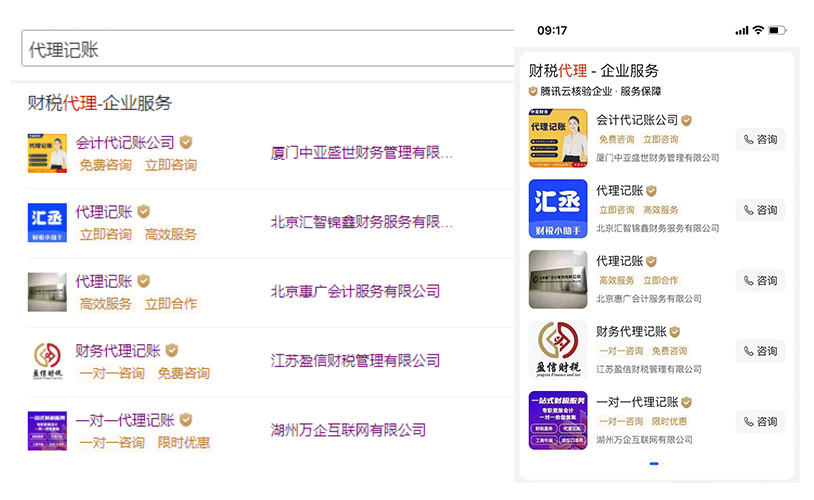This screenshot has height=500, width=814.
Task: Open desktop 代理记账 title in 北京汇智锦鑫 row
Action: coord(104,212)
